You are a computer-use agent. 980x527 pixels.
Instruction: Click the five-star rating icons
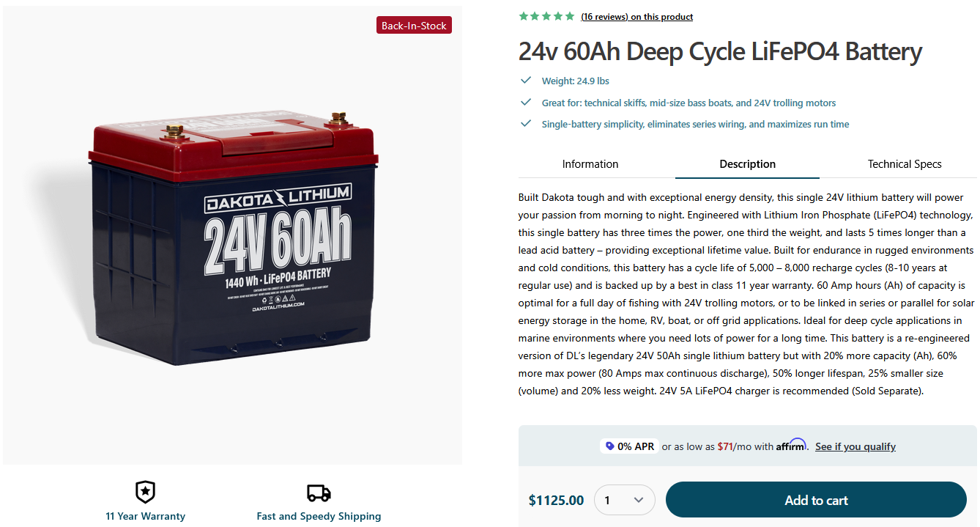(546, 16)
